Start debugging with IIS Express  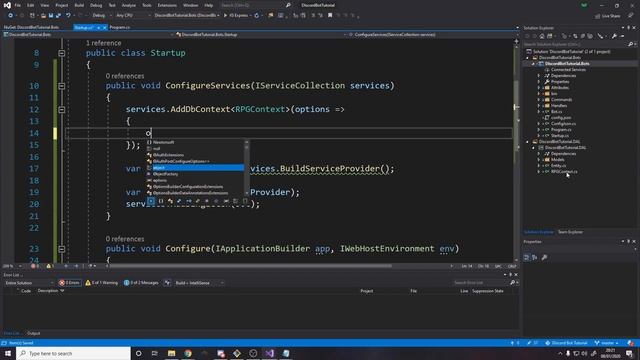coord(236,16)
